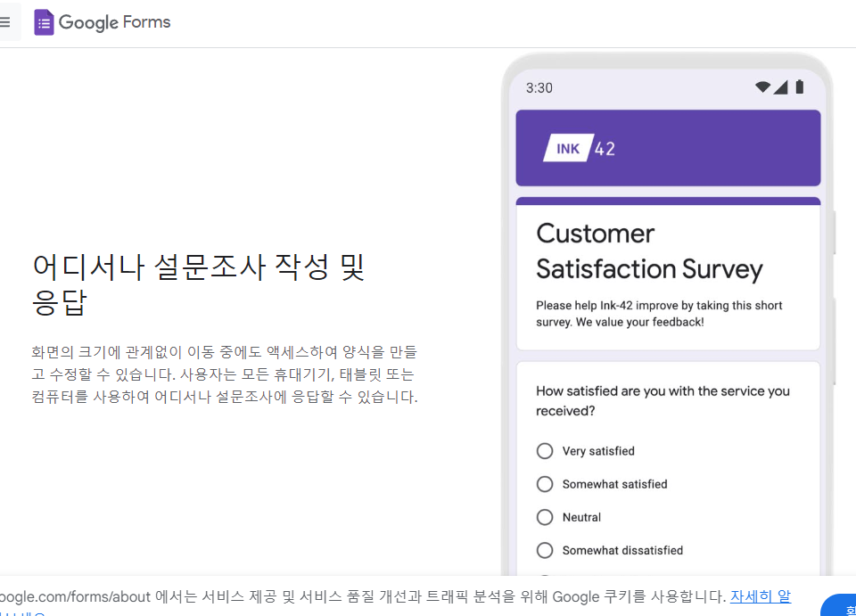Screen dimensions: 856x616
Task: Click the purple INK-42 form header banner
Action: click(668, 148)
